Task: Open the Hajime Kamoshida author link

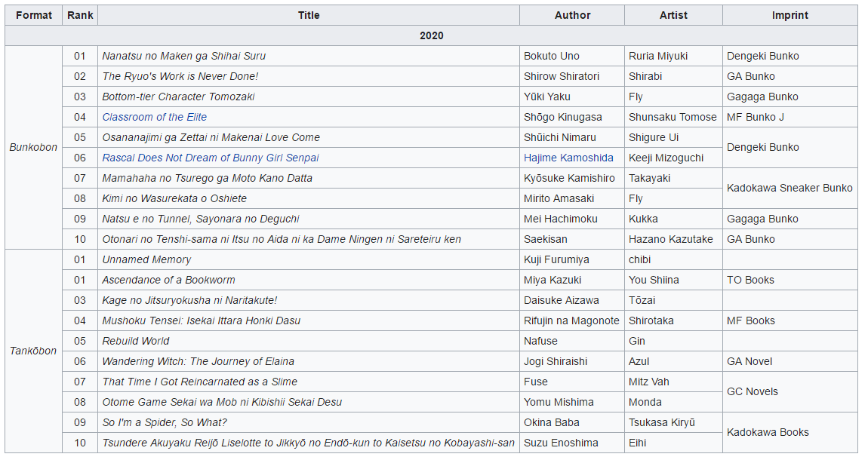Action: [x=568, y=158]
